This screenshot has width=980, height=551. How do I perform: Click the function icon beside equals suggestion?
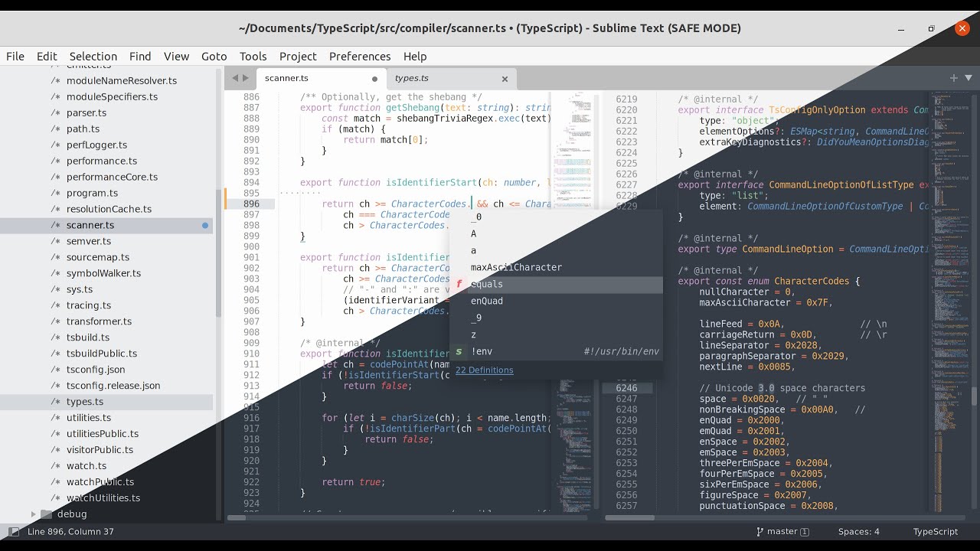coord(459,284)
